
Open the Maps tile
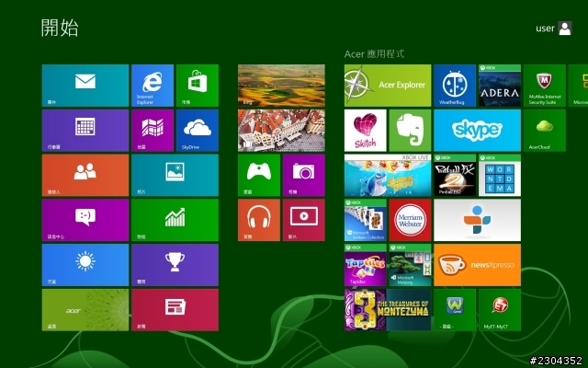click(153, 131)
